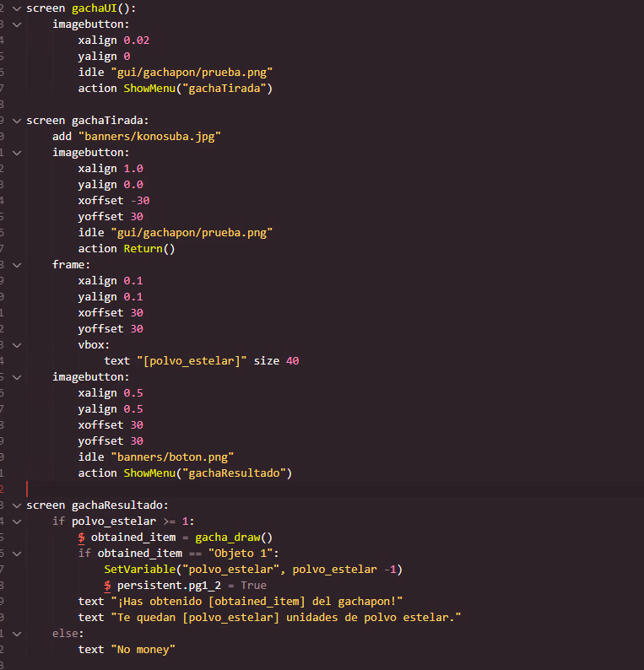Fold the imagebutton block with xalign 1.0

[16, 152]
